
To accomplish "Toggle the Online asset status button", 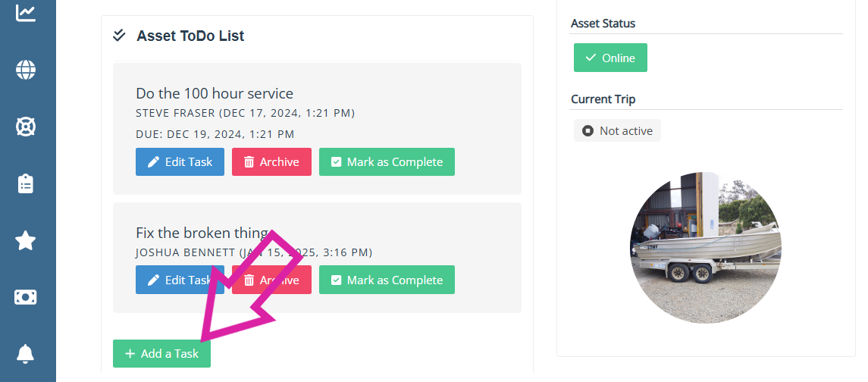I will 610,58.
